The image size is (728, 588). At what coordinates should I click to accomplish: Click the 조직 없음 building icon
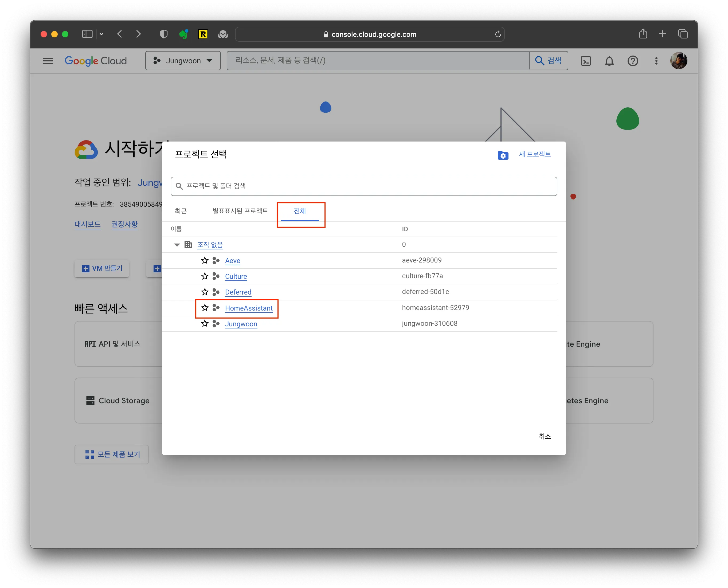(188, 244)
